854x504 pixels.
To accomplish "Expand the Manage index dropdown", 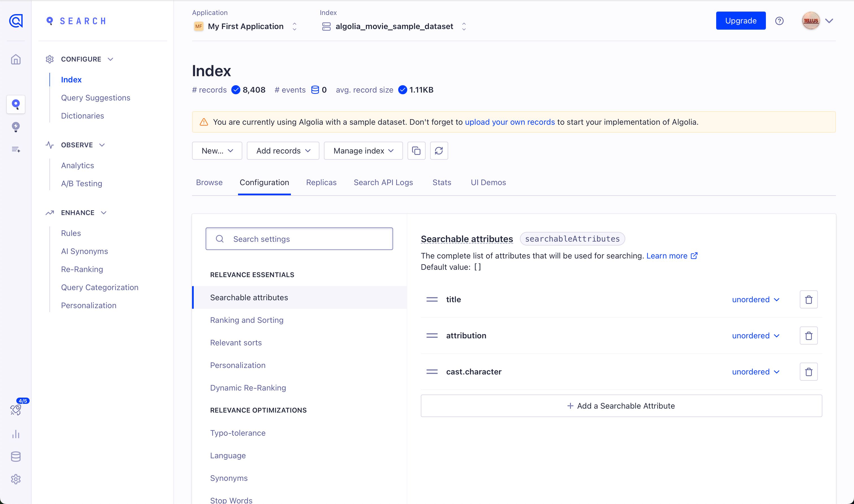I will pos(363,150).
